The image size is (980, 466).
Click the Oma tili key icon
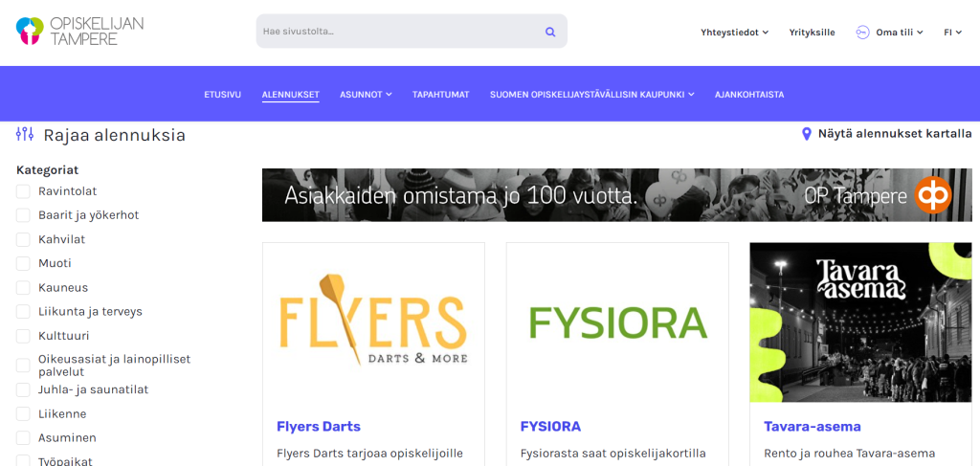point(862,33)
